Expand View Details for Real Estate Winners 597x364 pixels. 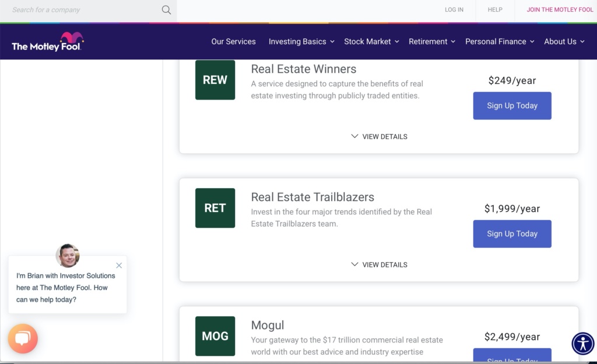click(379, 136)
